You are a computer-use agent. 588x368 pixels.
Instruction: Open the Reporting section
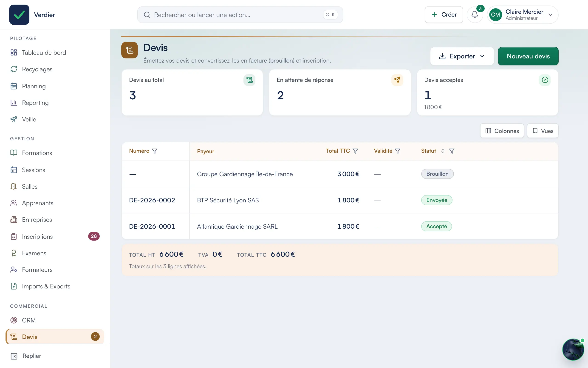(x=55, y=103)
